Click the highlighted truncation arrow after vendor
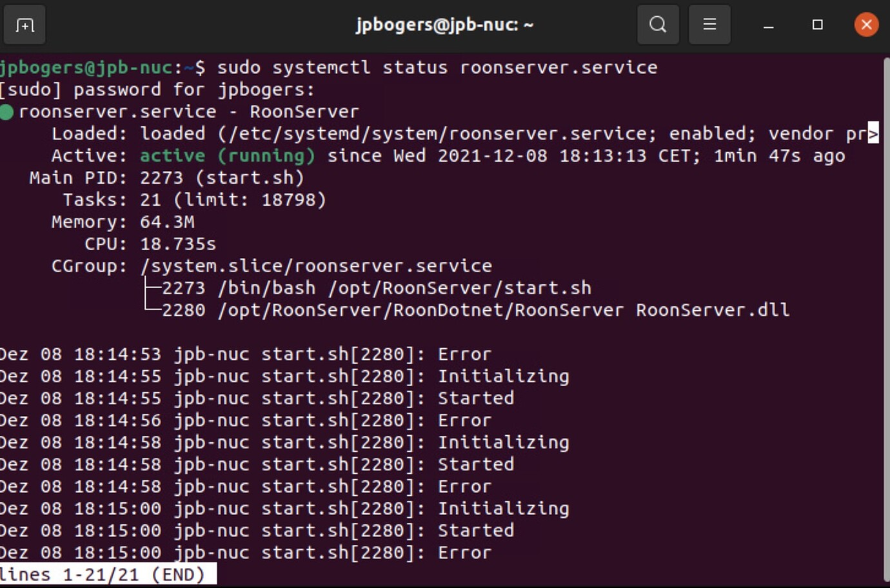890x588 pixels. (x=873, y=133)
